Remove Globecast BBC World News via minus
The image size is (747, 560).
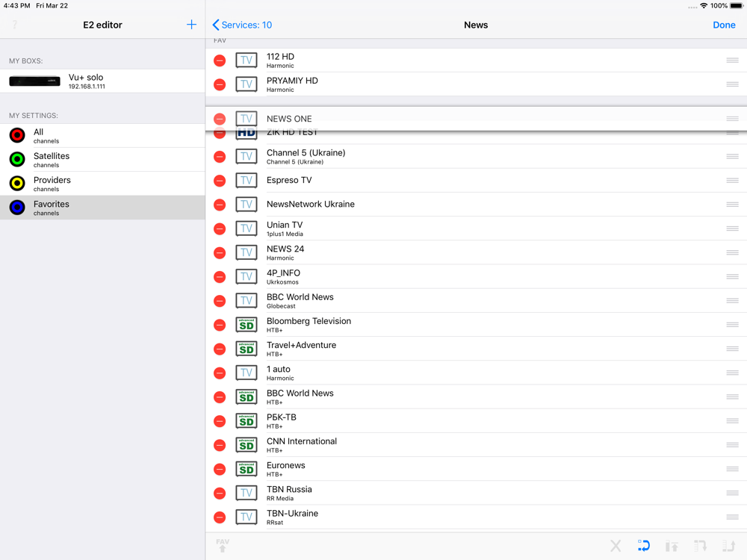point(220,301)
